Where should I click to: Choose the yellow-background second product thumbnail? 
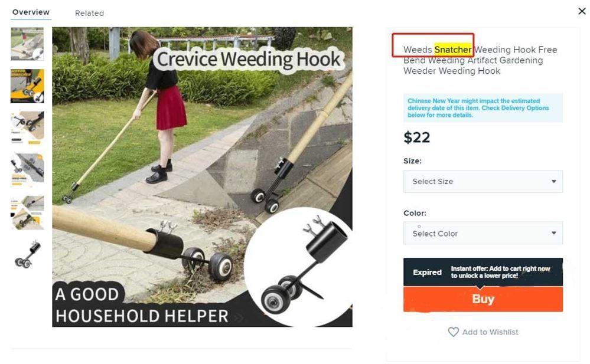[27, 86]
